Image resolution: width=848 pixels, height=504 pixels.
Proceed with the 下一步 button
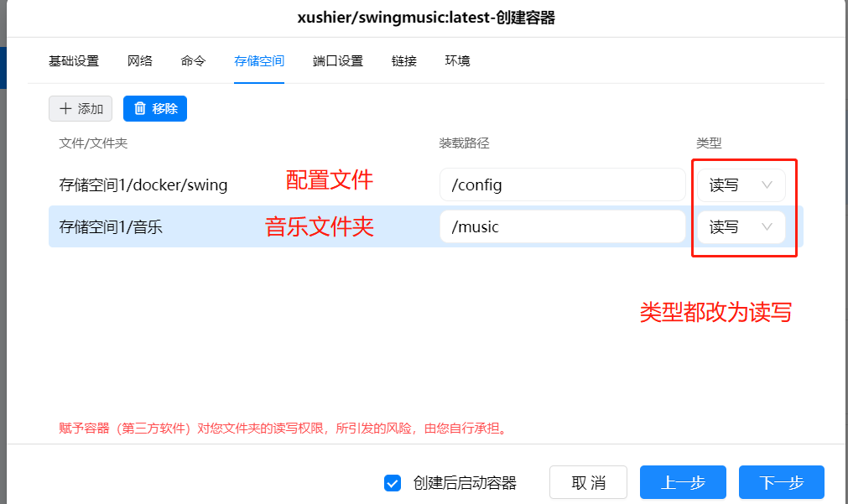782,482
